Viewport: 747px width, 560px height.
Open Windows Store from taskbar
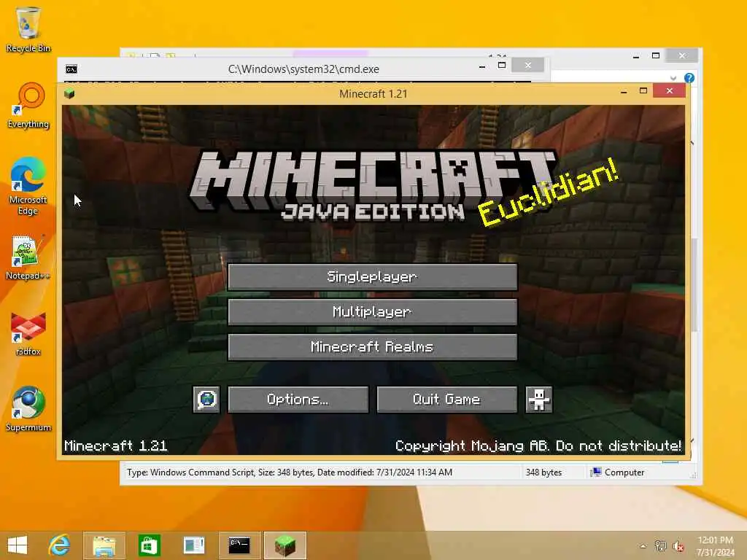point(149,545)
